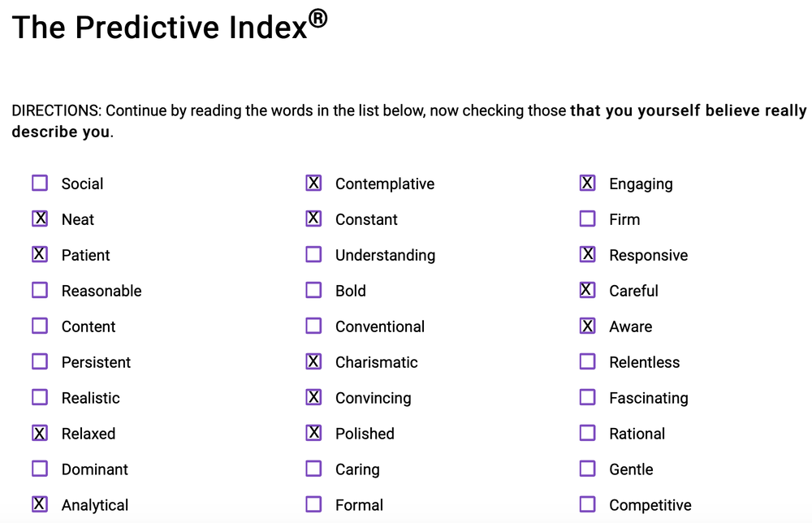Viewport: 812px width, 523px height.
Task: Uncheck the Constant checkbox
Action: pos(313,219)
